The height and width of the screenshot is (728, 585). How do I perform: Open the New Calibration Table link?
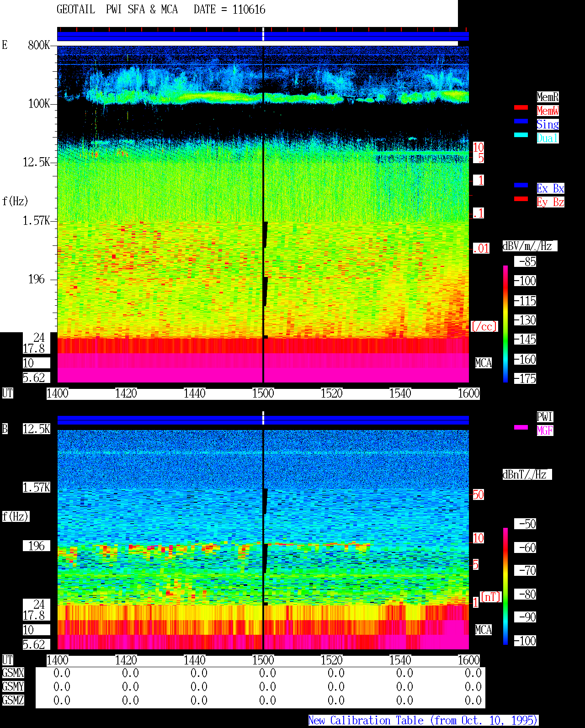pos(423,721)
